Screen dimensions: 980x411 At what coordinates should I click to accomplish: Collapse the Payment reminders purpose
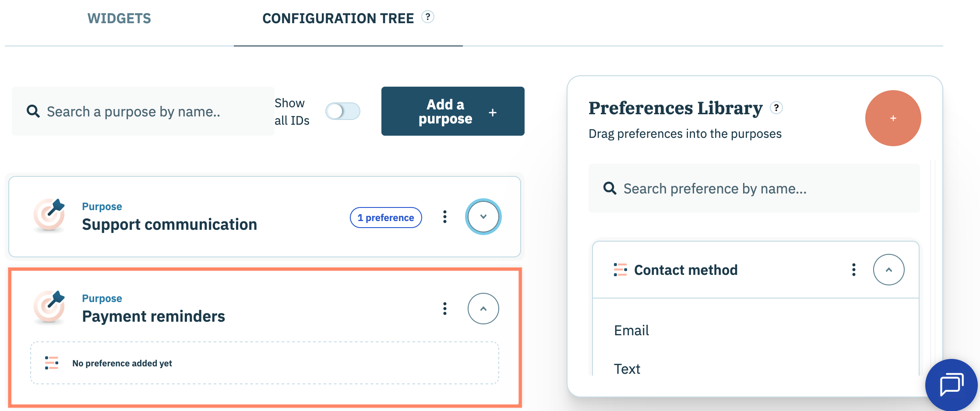pos(483,309)
